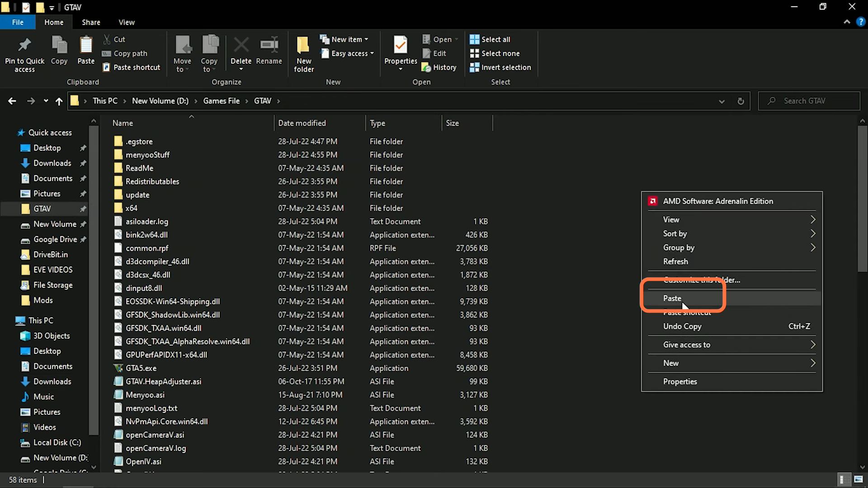This screenshot has width=868, height=488.
Task: Collapse the ribbon with chevron
Action: click(x=847, y=22)
